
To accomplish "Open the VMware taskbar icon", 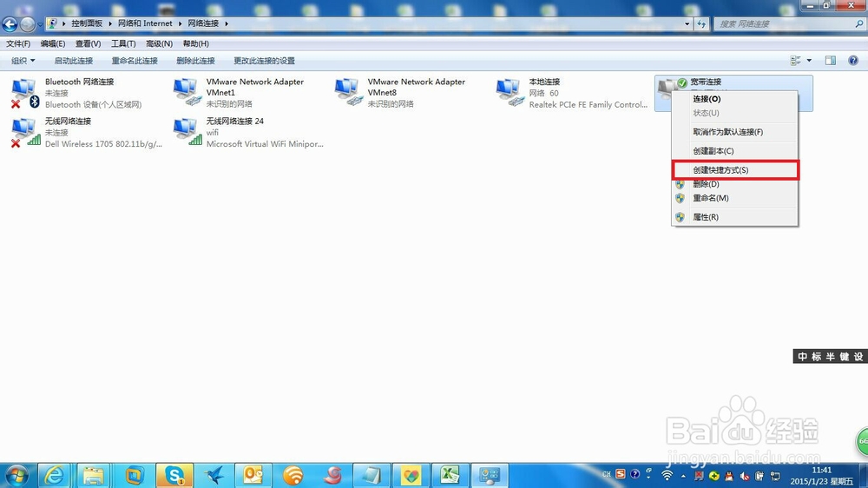I will pyautogui.click(x=135, y=475).
